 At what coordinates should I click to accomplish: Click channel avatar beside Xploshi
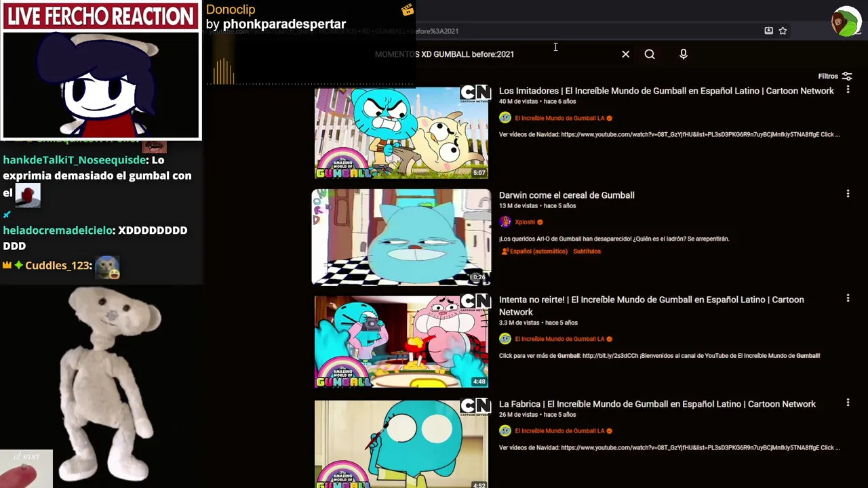pyautogui.click(x=505, y=222)
